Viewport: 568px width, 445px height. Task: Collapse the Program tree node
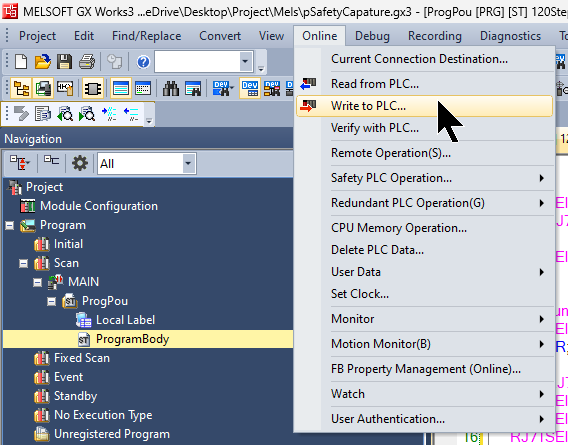point(10,226)
